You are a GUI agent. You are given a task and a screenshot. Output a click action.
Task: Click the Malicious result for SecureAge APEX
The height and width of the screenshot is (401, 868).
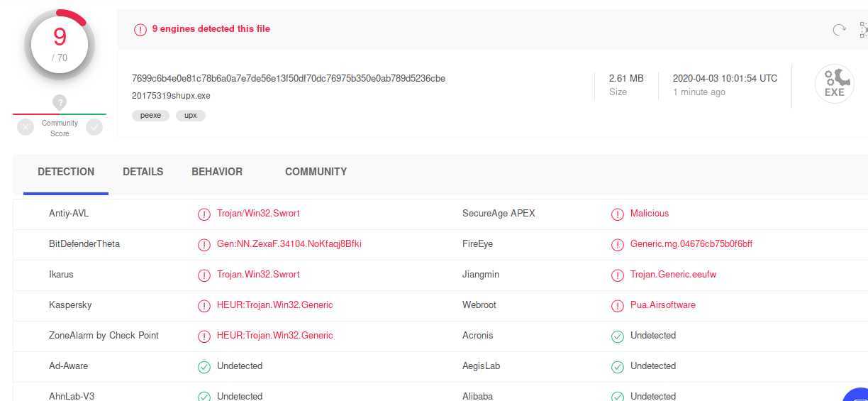point(650,213)
